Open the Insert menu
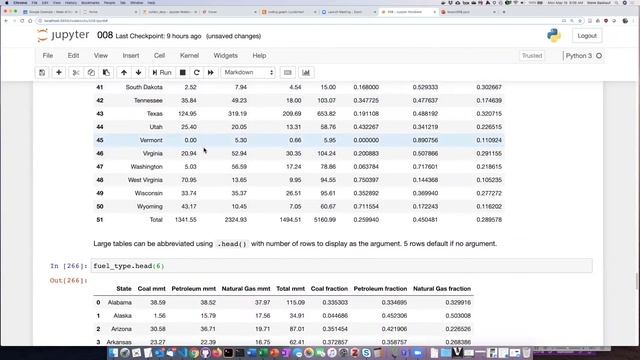The height and width of the screenshot is (360, 640). click(131, 56)
